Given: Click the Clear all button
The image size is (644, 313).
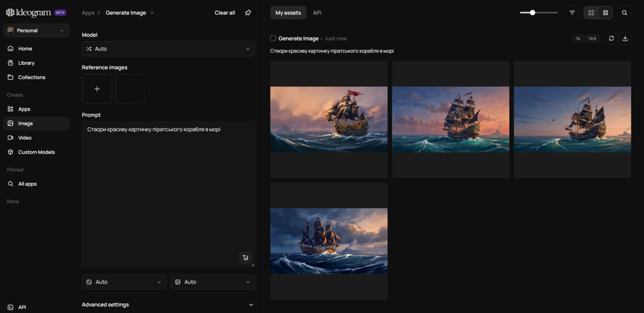Looking at the screenshot, I should click(x=225, y=13).
